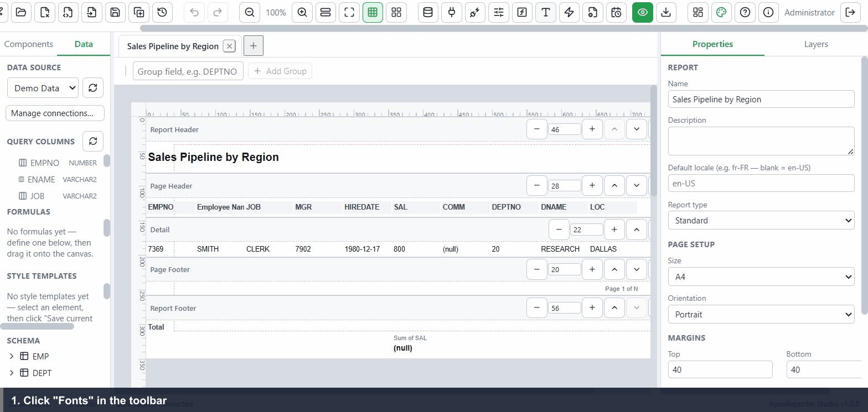This screenshot has height=412, width=868.
Task: Open the Orientation Portrait dropdown
Action: pos(761,314)
